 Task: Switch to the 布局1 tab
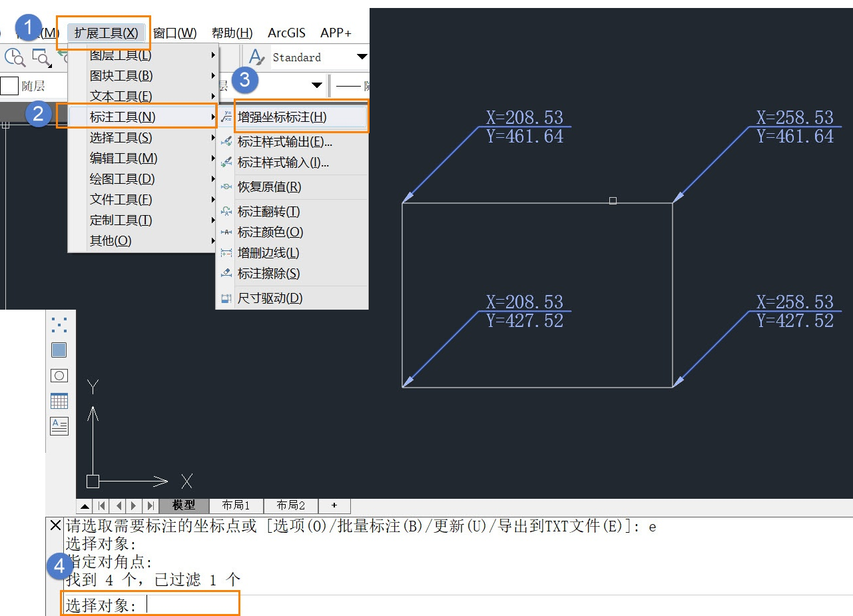(x=236, y=505)
